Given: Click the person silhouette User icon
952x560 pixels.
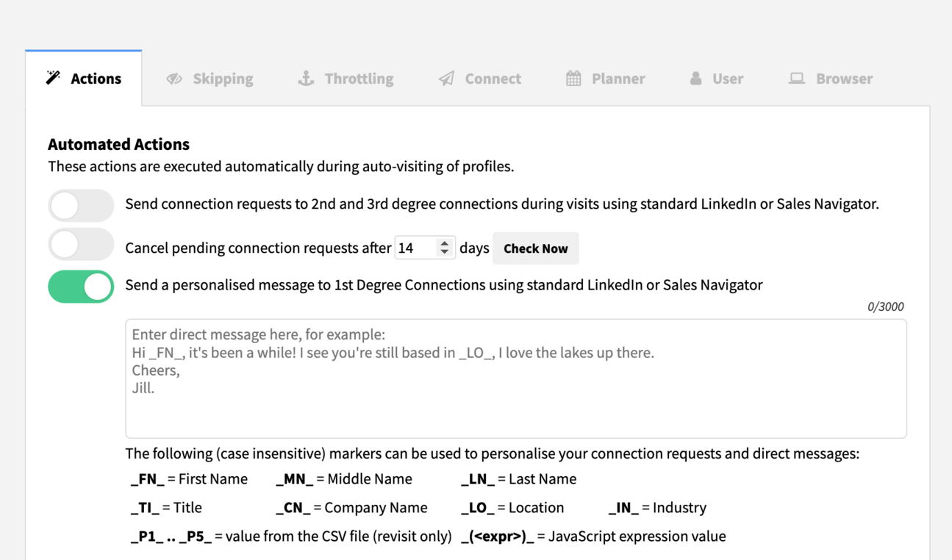Looking at the screenshot, I should pos(695,78).
